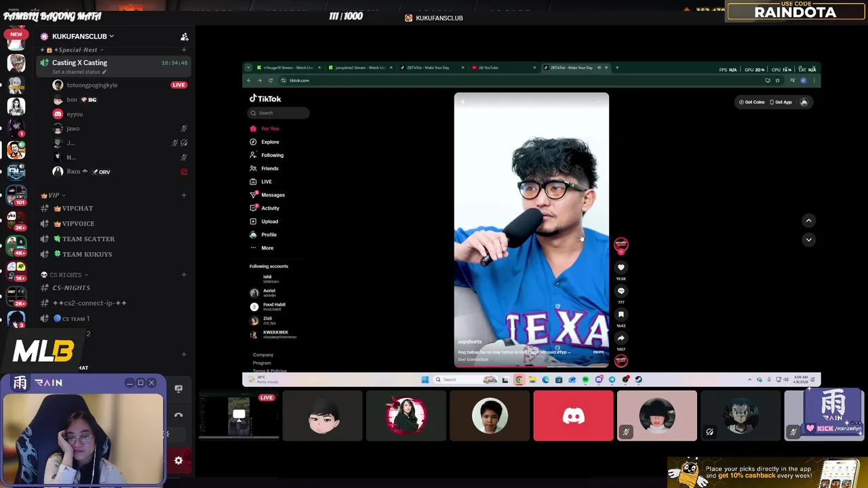868x488 pixels.
Task: Open new browser tab
Action: coord(616,68)
